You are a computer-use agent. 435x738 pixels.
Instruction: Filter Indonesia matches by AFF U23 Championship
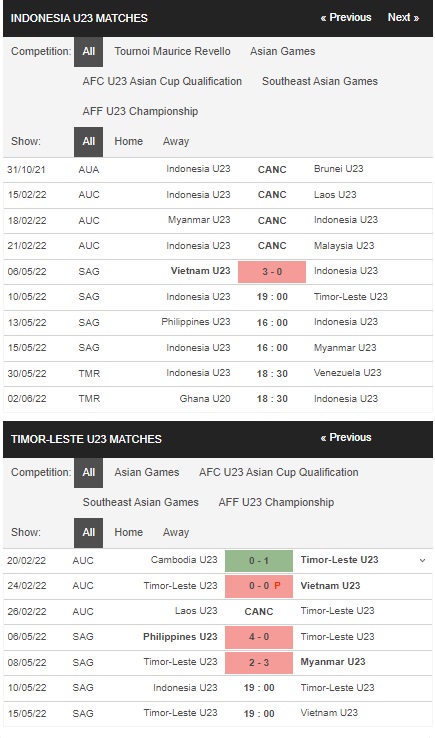140,112
